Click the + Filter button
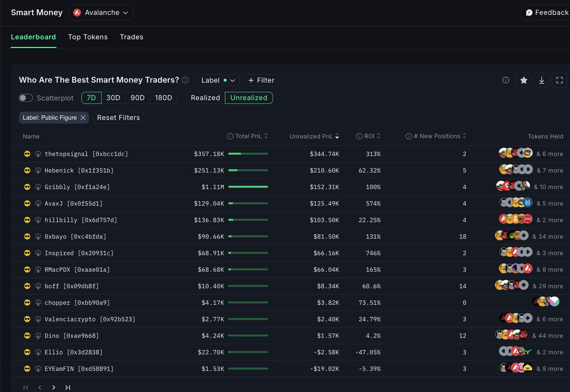 coord(261,80)
